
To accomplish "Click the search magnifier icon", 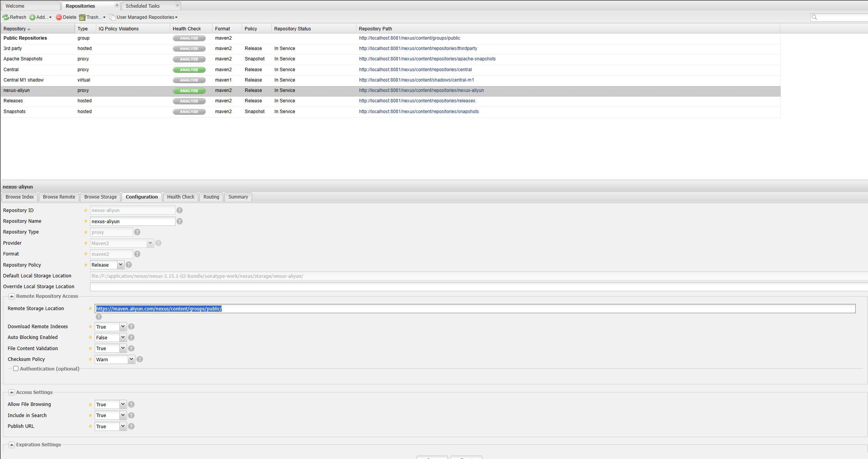I will pos(814,17).
